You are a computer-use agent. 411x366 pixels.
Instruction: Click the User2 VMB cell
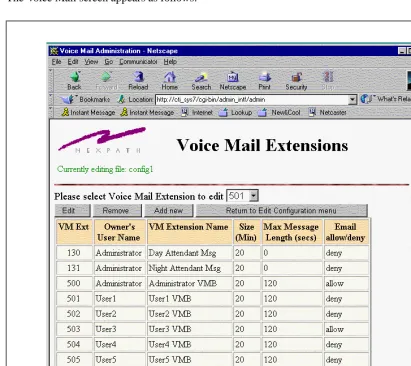(190, 314)
